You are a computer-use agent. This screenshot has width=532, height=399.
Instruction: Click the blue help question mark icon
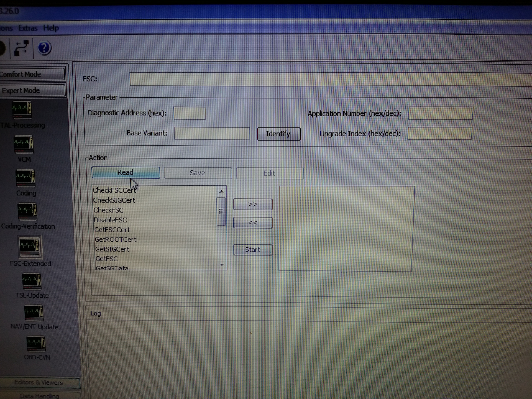coord(44,48)
